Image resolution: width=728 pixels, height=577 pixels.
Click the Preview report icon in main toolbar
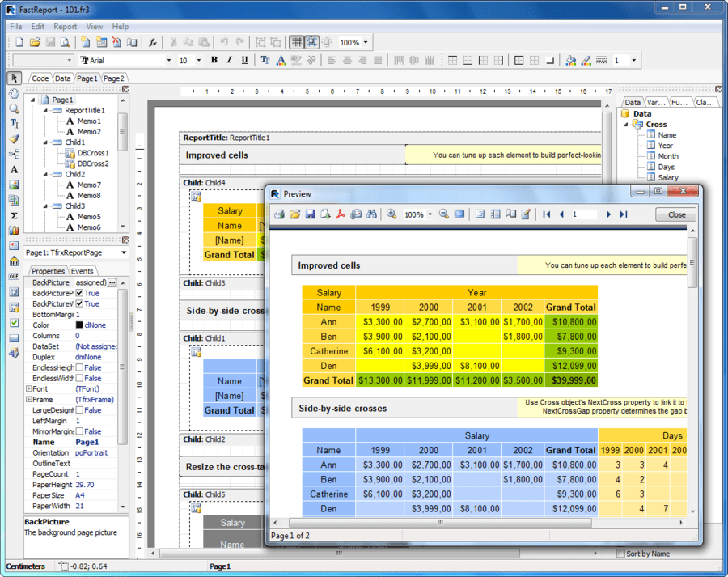tap(65, 42)
